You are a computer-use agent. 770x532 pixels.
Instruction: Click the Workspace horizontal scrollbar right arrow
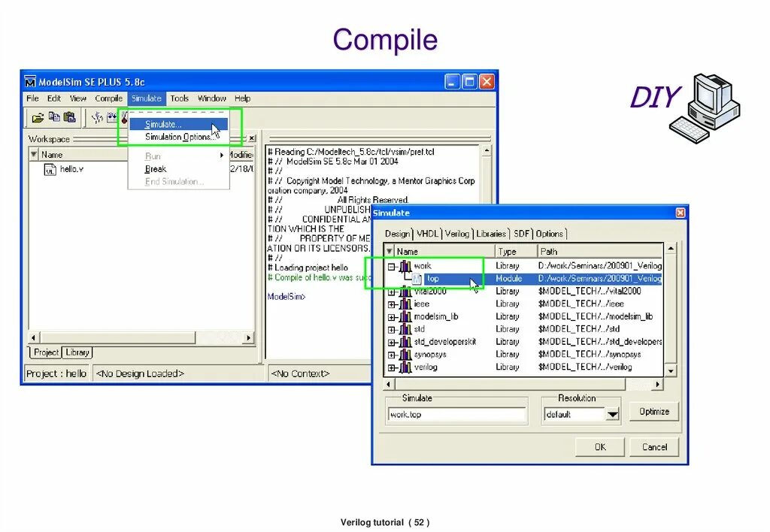(248, 337)
